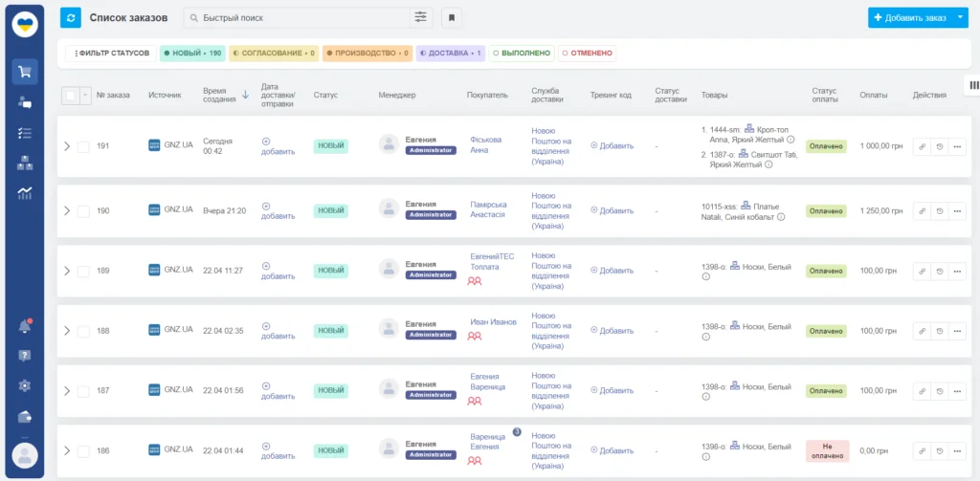The image size is (980, 481).
Task: Filter by НОВЫЙ status tab
Action: click(192, 54)
